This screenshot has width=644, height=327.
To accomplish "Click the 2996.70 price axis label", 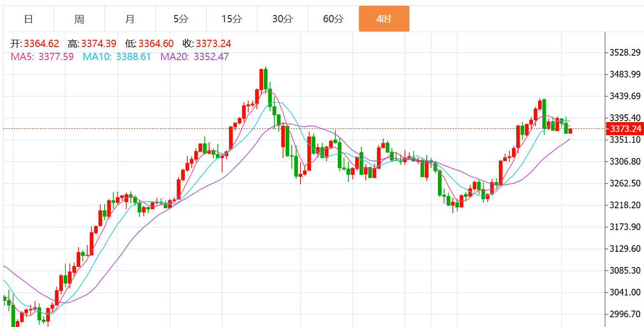I will [625, 314].
